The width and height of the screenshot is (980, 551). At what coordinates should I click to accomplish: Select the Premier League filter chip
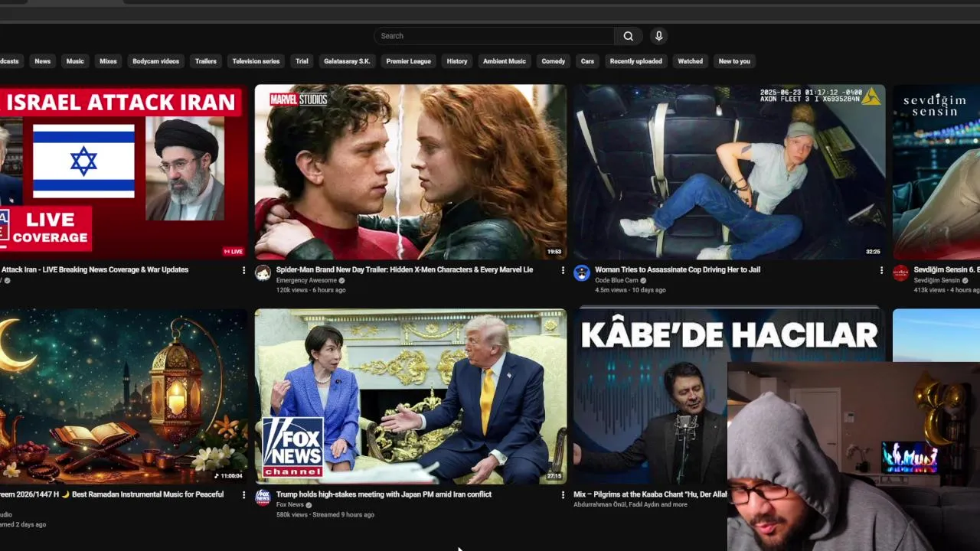point(408,61)
